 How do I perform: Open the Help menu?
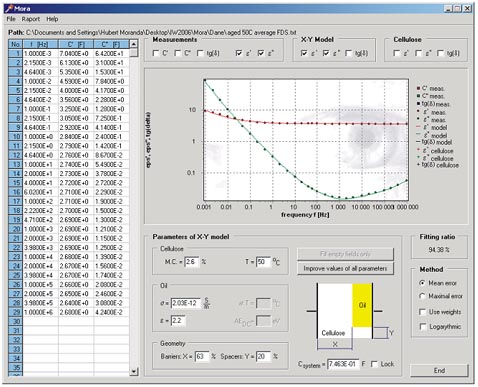coord(52,19)
